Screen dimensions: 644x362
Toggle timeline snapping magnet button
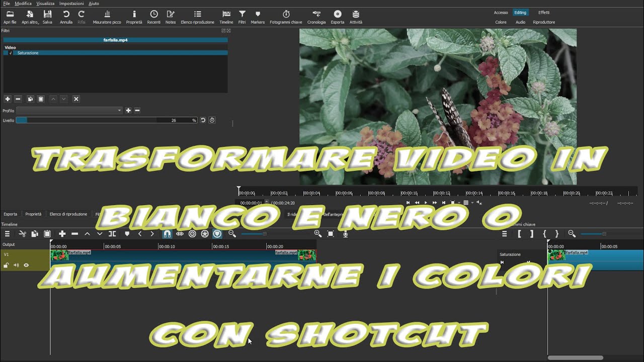pyautogui.click(x=167, y=234)
